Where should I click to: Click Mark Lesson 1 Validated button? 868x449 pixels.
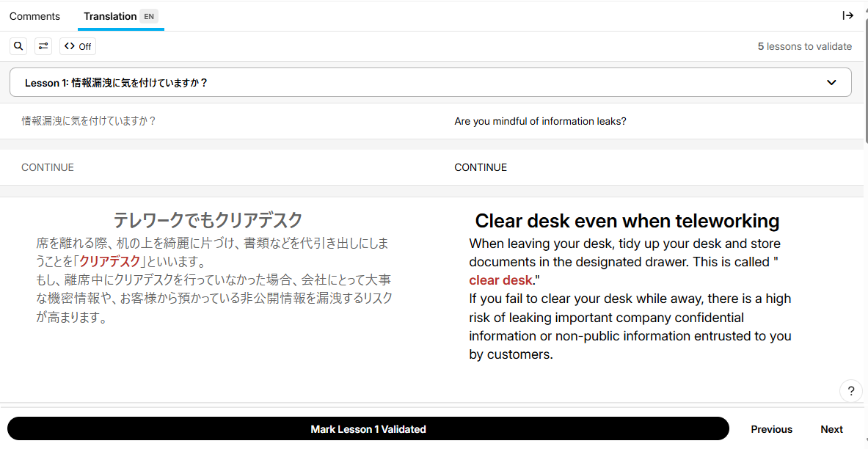pos(368,429)
